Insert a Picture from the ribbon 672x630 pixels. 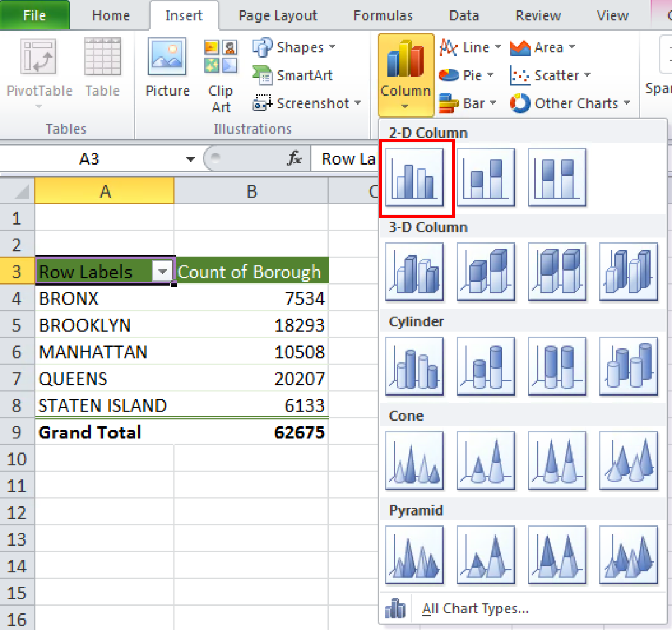point(168,68)
